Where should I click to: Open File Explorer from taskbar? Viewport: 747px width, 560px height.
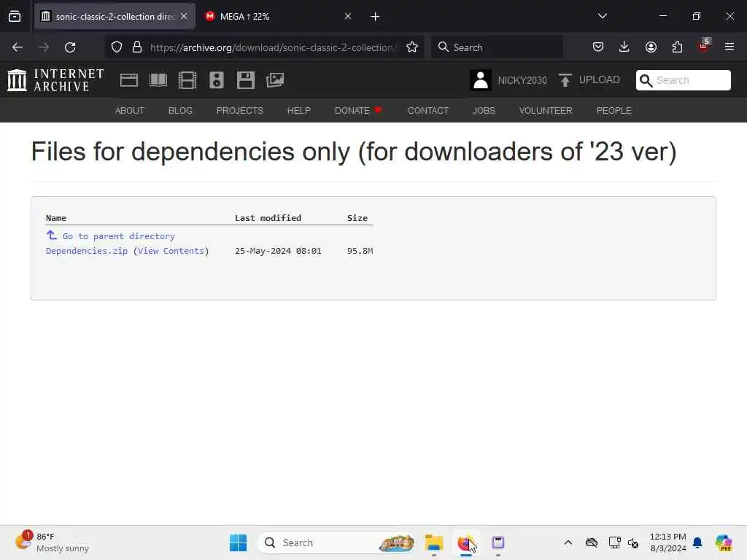coord(434,542)
